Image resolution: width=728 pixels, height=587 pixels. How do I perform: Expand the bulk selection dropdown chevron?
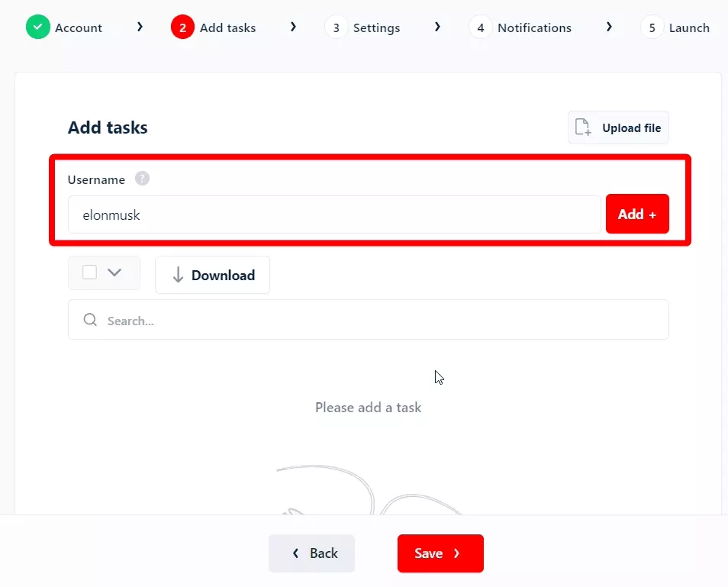(x=115, y=273)
